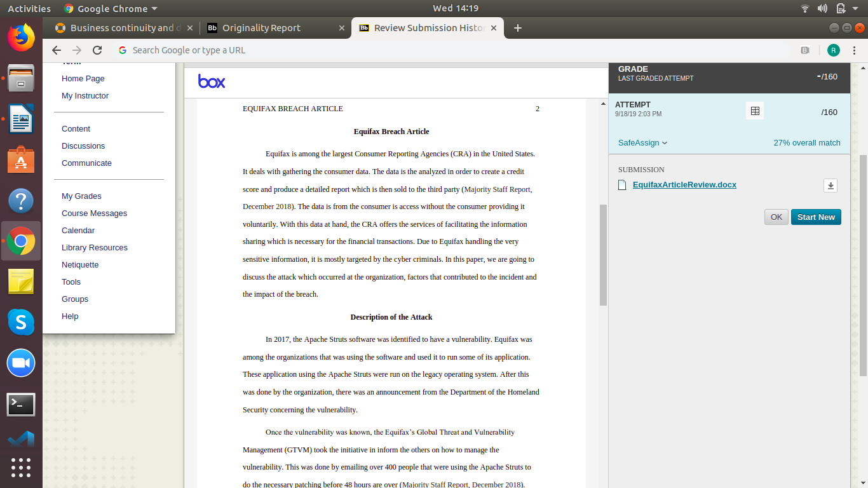The width and height of the screenshot is (868, 488).
Task: Click the camera extension icon in toolbar
Action: tap(805, 50)
